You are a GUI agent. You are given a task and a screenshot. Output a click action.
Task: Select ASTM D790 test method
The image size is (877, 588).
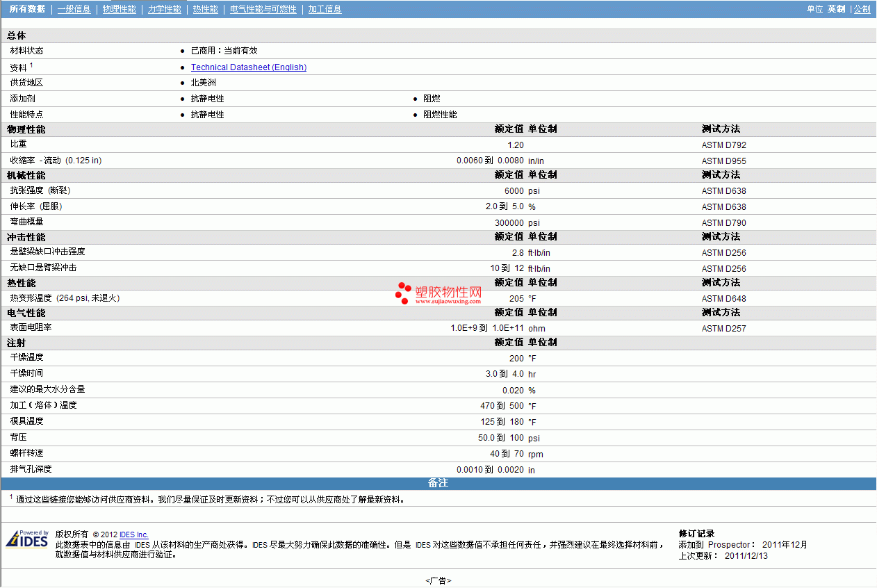[724, 223]
